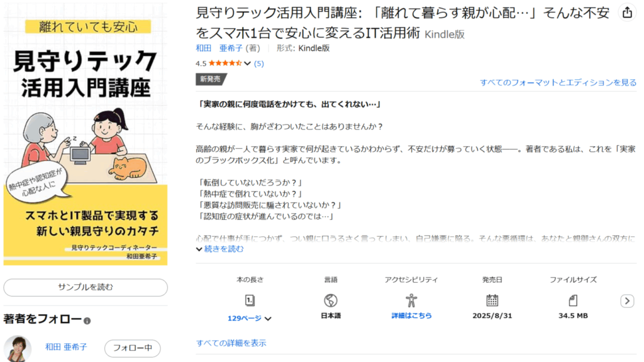Click the book cover image
Viewport: 644px width, 362px height.
(86, 134)
